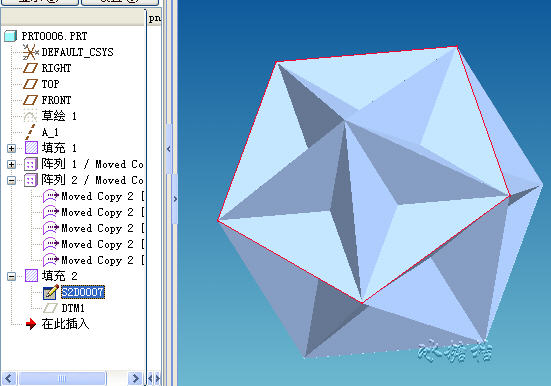Screen dimensions: 551x386
Task: Click the A_1 axis icon
Action: click(x=30, y=132)
